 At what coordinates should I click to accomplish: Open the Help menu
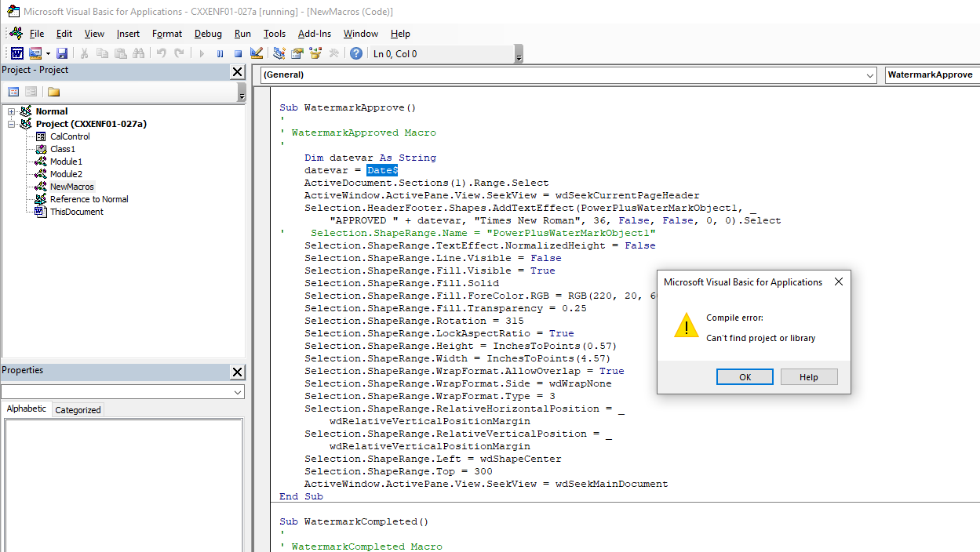tap(400, 34)
